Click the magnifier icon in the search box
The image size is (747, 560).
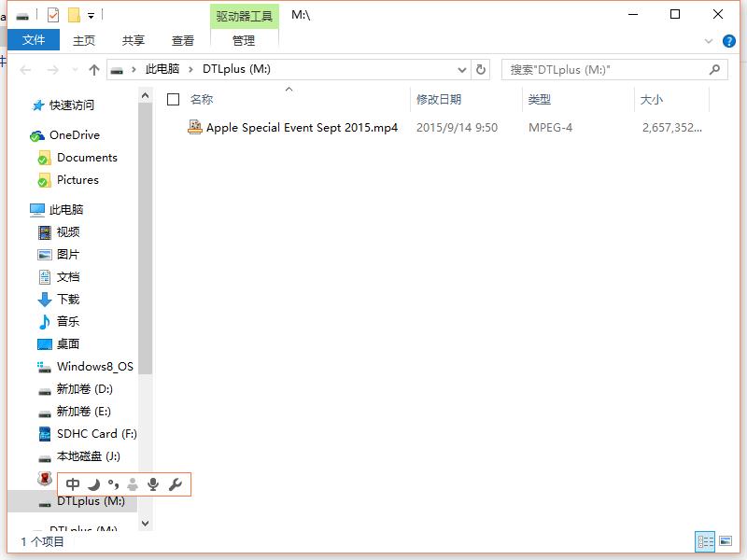715,70
